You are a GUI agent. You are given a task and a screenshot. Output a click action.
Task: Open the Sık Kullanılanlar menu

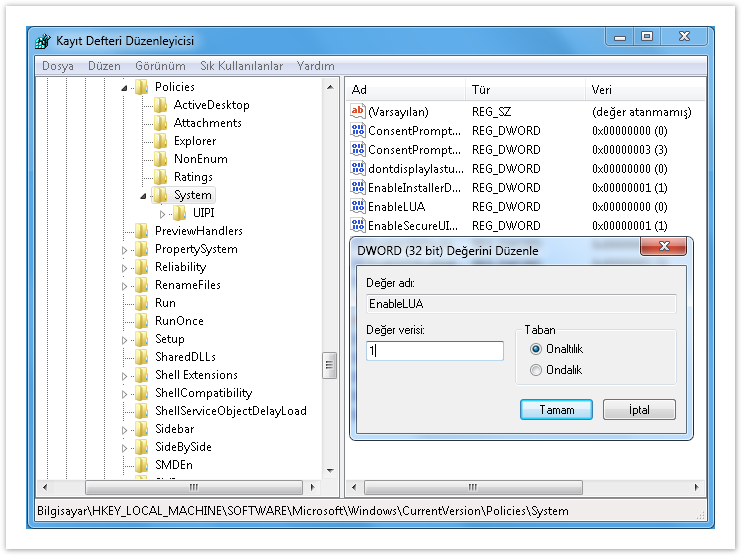tap(241, 66)
